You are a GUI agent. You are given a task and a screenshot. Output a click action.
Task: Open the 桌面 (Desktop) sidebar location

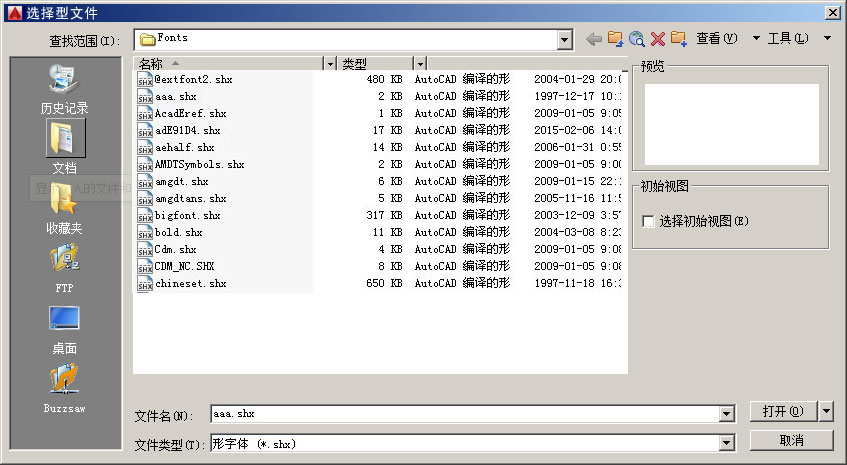coord(65,328)
